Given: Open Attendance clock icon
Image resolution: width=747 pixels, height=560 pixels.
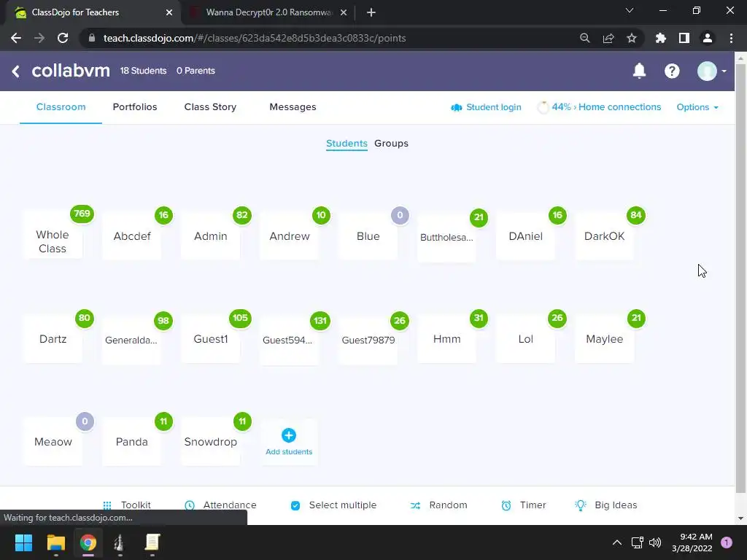Looking at the screenshot, I should point(190,505).
